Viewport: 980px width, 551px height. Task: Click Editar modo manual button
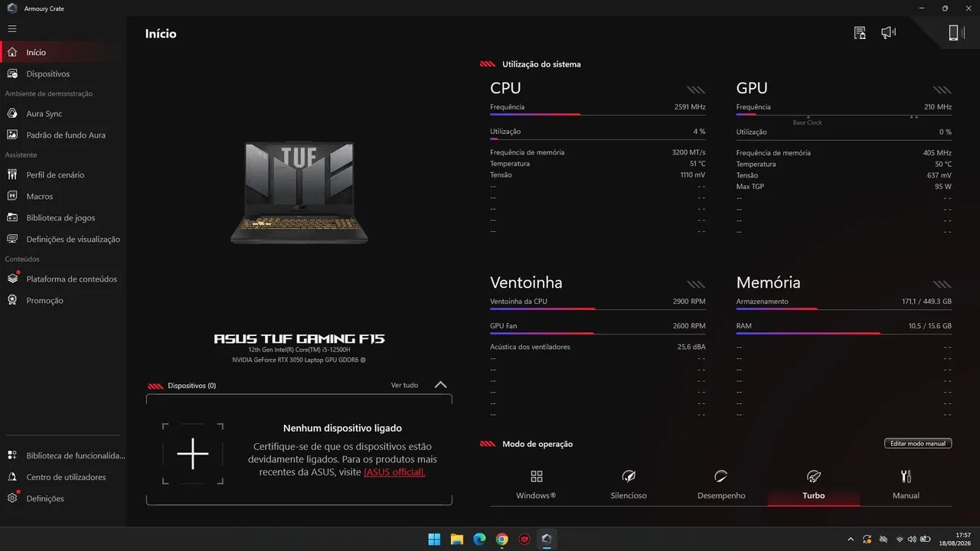(918, 444)
